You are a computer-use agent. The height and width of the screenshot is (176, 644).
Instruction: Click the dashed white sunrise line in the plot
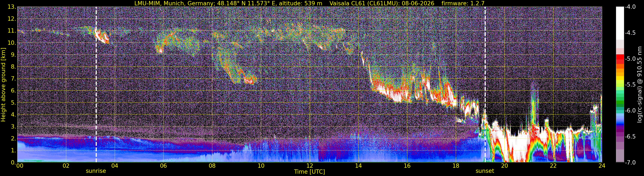(96, 84)
